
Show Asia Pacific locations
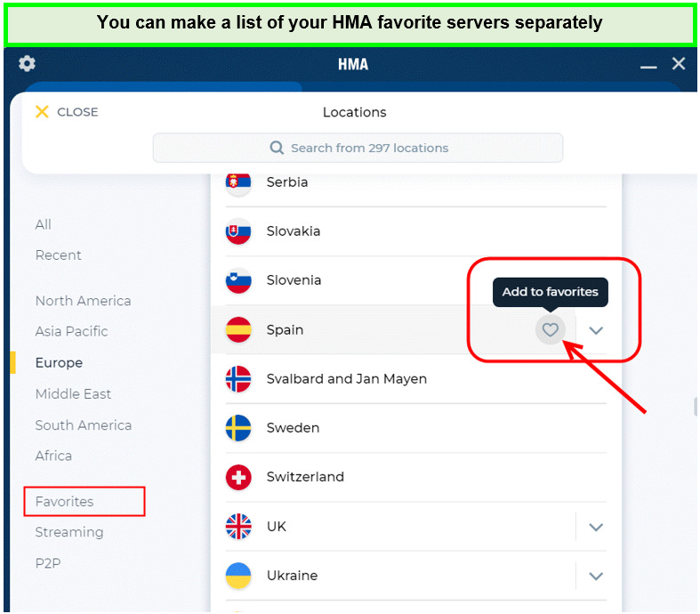71,331
